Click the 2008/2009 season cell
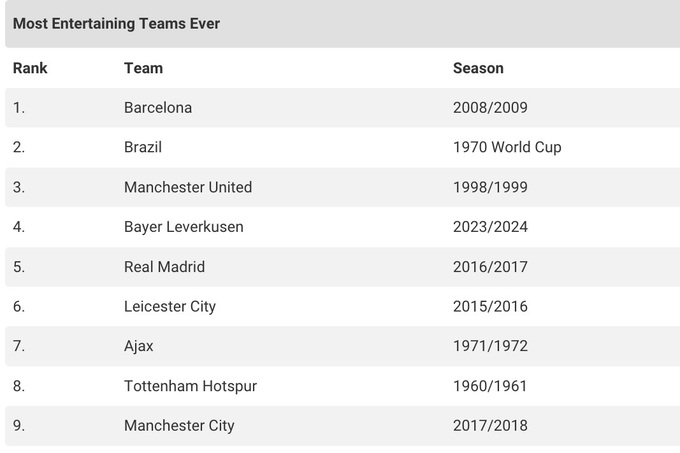The width and height of the screenshot is (680, 453). click(x=490, y=107)
